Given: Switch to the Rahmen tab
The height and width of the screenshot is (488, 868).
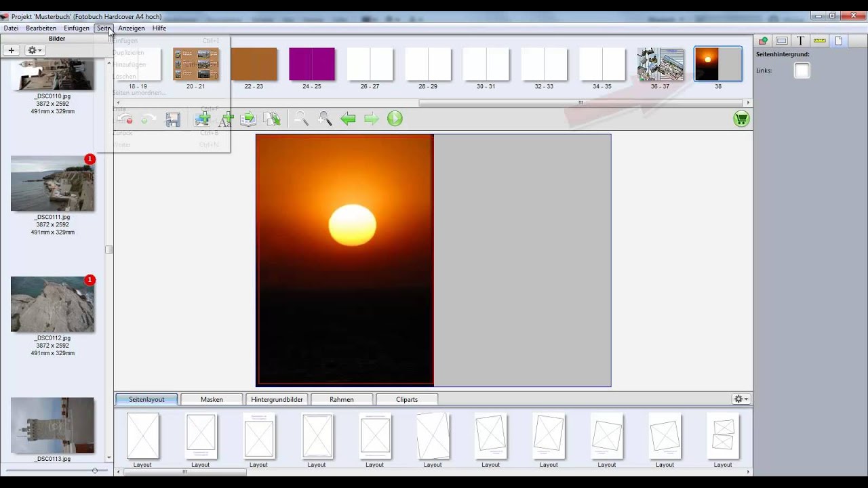Looking at the screenshot, I should [342, 399].
